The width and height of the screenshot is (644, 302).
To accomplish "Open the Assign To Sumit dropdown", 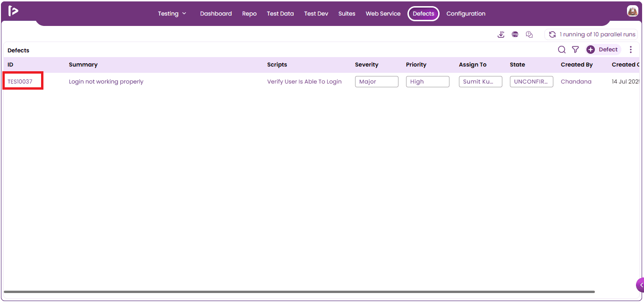I will (481, 82).
